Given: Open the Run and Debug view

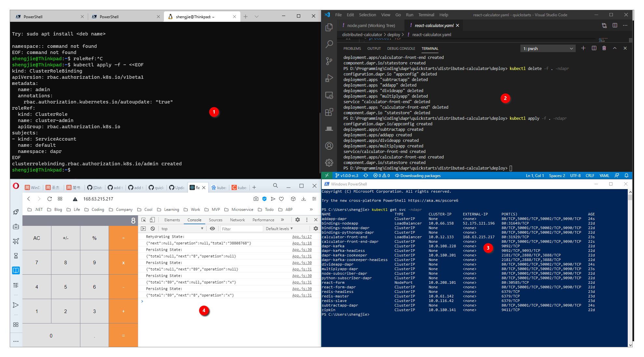Looking at the screenshot, I should pos(329,78).
